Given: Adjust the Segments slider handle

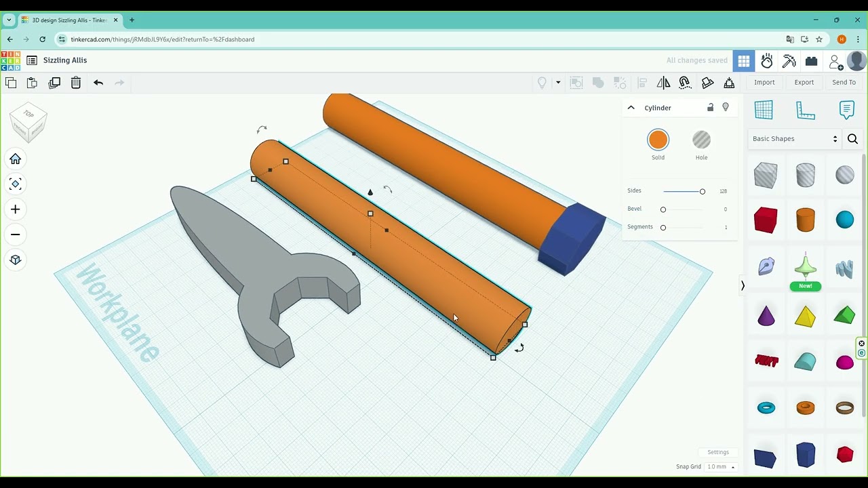Looking at the screenshot, I should pyautogui.click(x=663, y=228).
